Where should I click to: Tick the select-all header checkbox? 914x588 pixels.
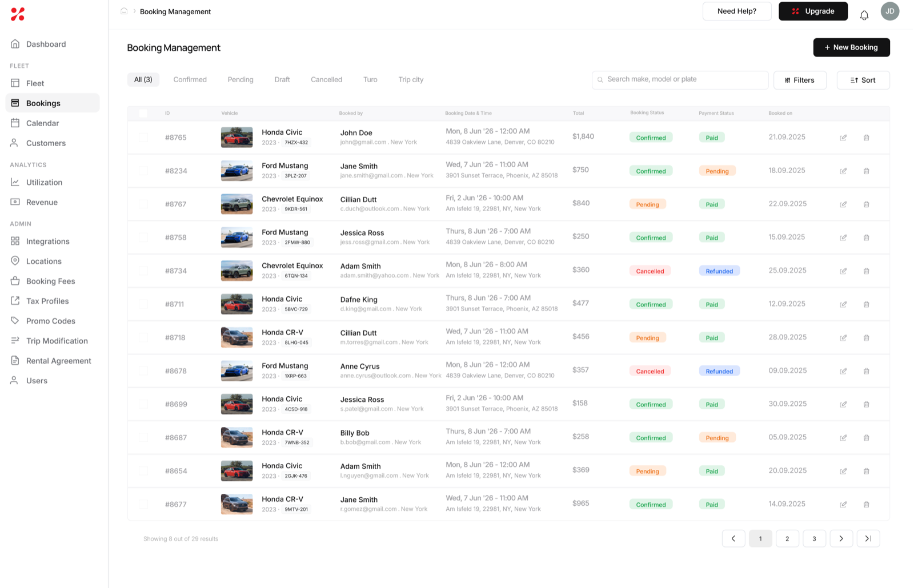tap(143, 113)
